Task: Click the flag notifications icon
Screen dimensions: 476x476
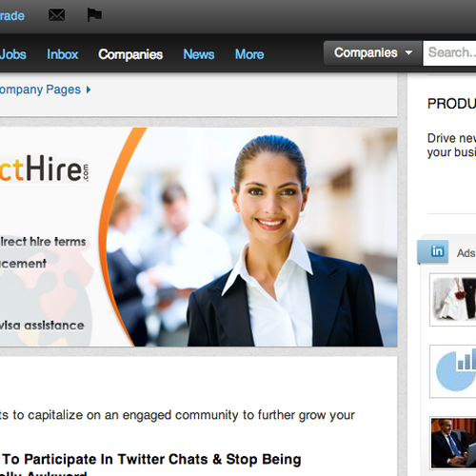Action: click(x=94, y=15)
